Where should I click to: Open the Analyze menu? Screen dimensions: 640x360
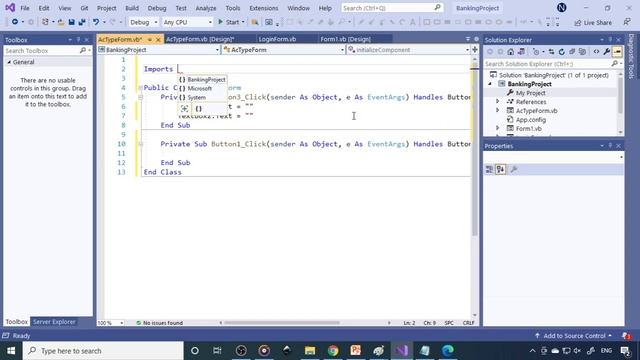(x=206, y=8)
